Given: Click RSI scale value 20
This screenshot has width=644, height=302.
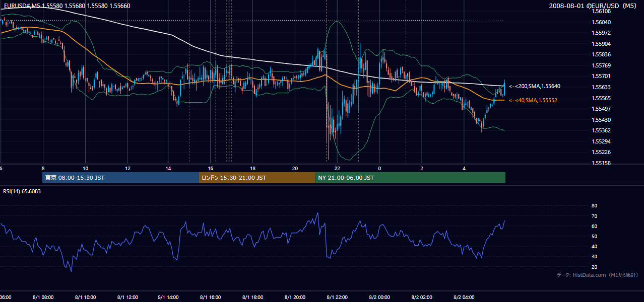Looking at the screenshot, I should (x=594, y=267).
